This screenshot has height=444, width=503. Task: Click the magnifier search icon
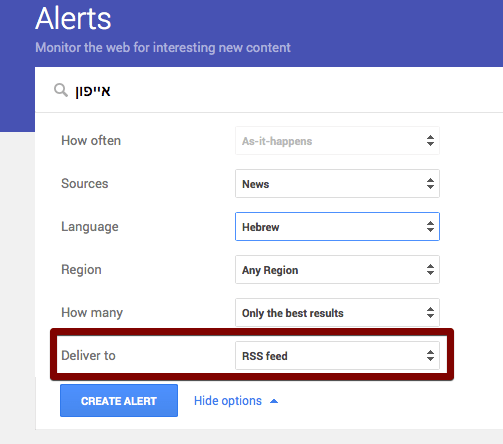tap(61, 90)
